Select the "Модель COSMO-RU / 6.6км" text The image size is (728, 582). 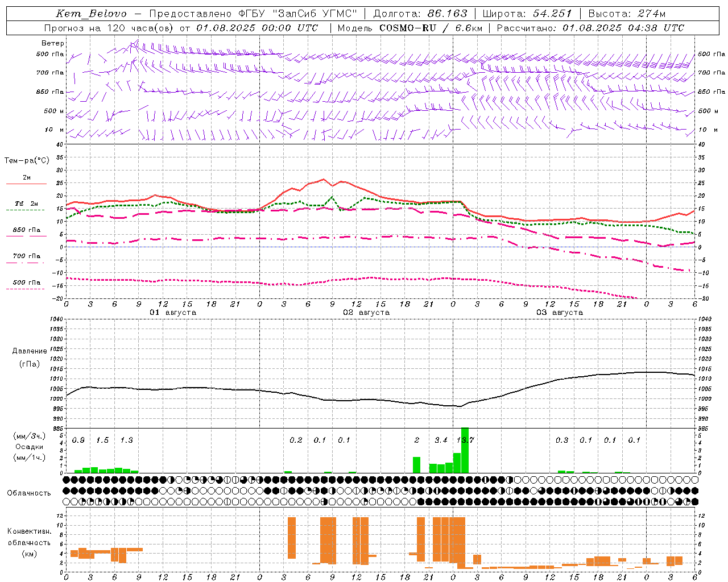click(409, 28)
